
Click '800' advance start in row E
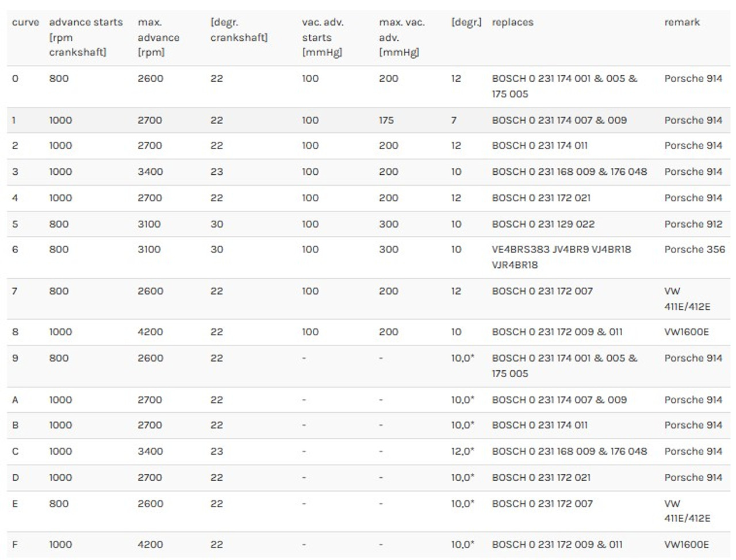(x=59, y=504)
